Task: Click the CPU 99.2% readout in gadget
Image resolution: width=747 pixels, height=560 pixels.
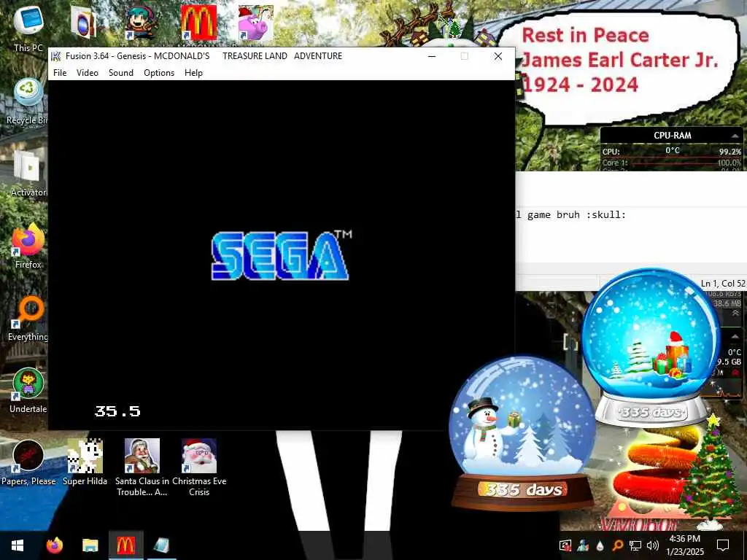Action: click(x=729, y=152)
